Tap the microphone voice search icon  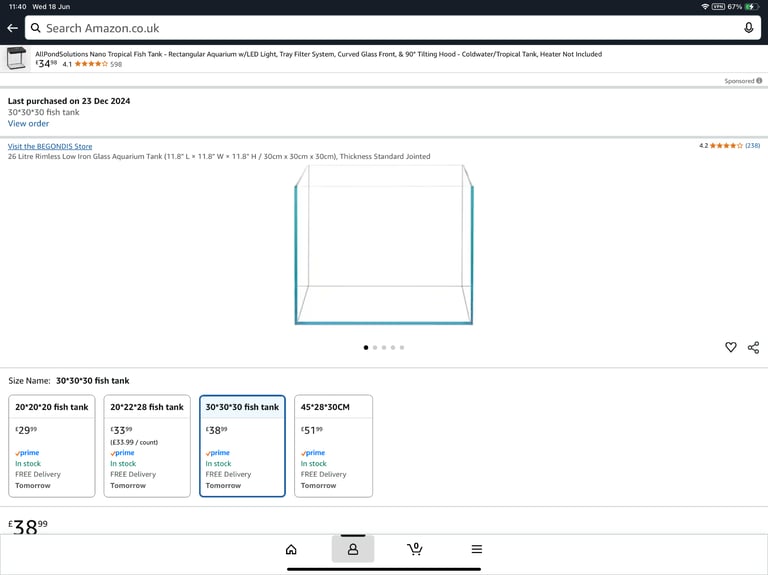tap(748, 28)
